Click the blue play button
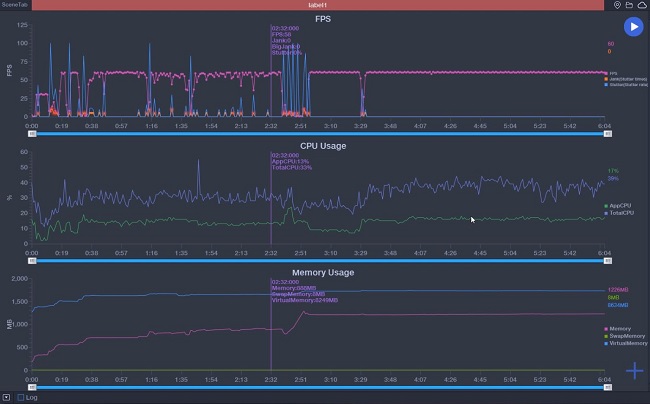 (x=632, y=27)
